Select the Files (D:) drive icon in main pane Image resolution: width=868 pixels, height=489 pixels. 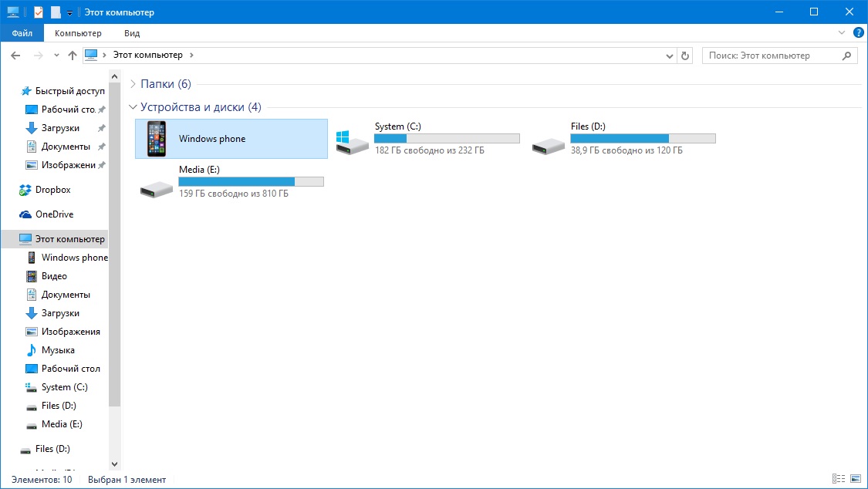pos(548,146)
